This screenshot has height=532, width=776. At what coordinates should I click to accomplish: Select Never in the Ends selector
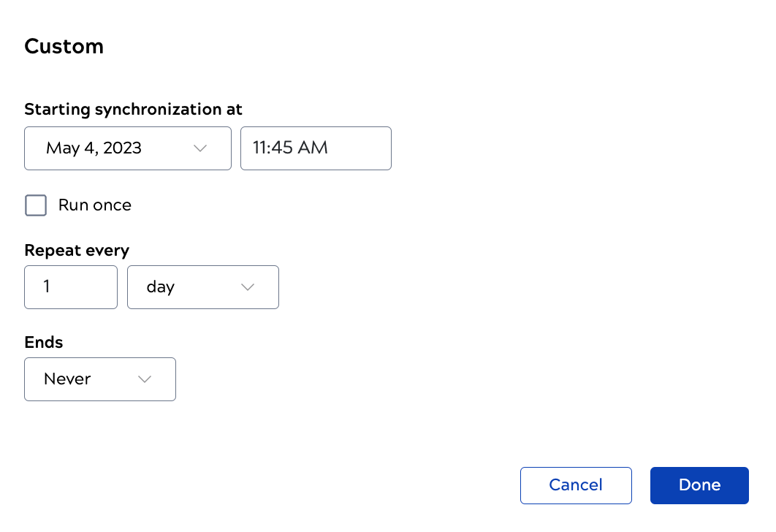[x=69, y=379]
